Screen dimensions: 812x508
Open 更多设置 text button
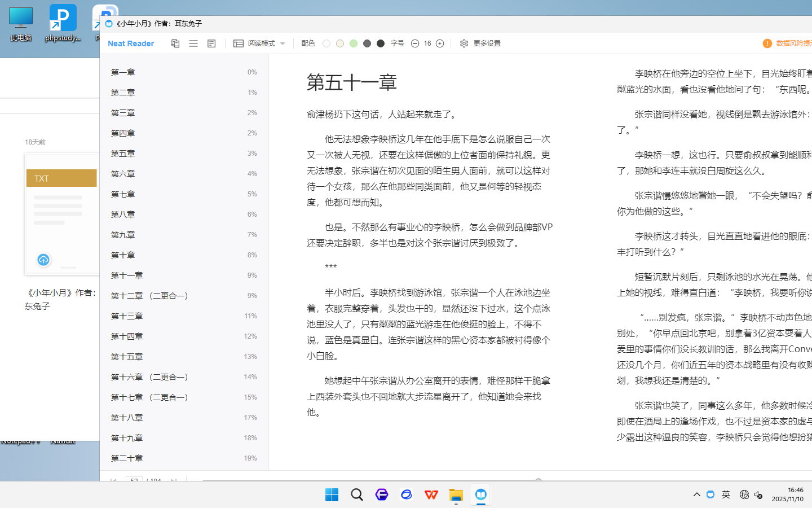[487, 43]
